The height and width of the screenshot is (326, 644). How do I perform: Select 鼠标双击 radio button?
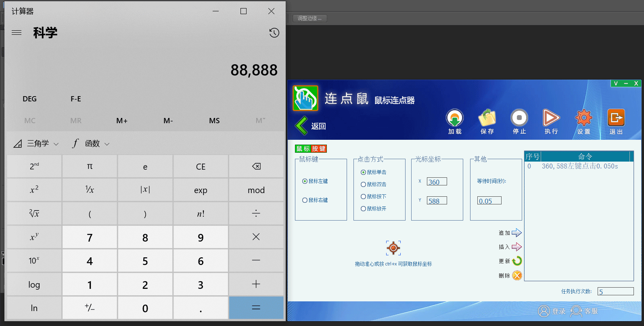[363, 184]
